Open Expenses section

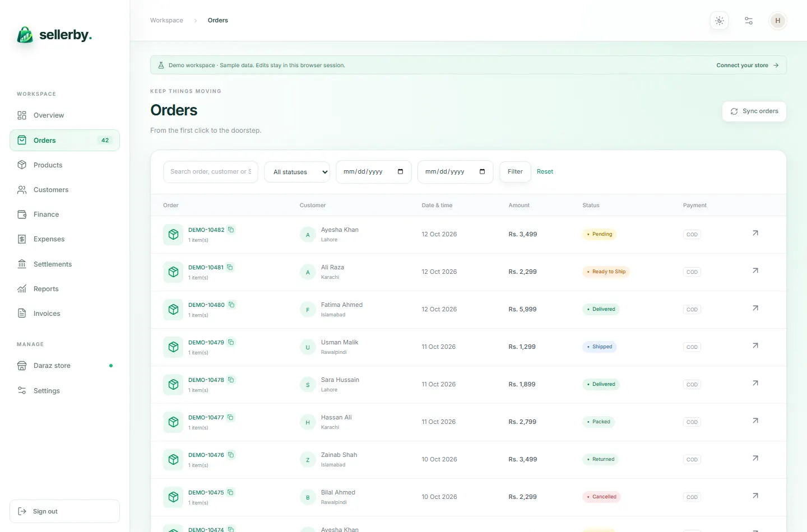[x=64, y=239]
